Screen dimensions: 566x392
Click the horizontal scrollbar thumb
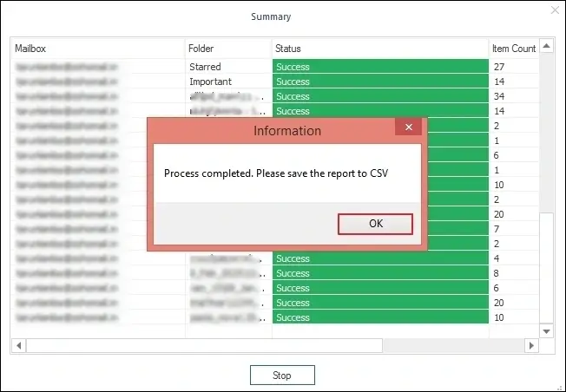(x=204, y=345)
